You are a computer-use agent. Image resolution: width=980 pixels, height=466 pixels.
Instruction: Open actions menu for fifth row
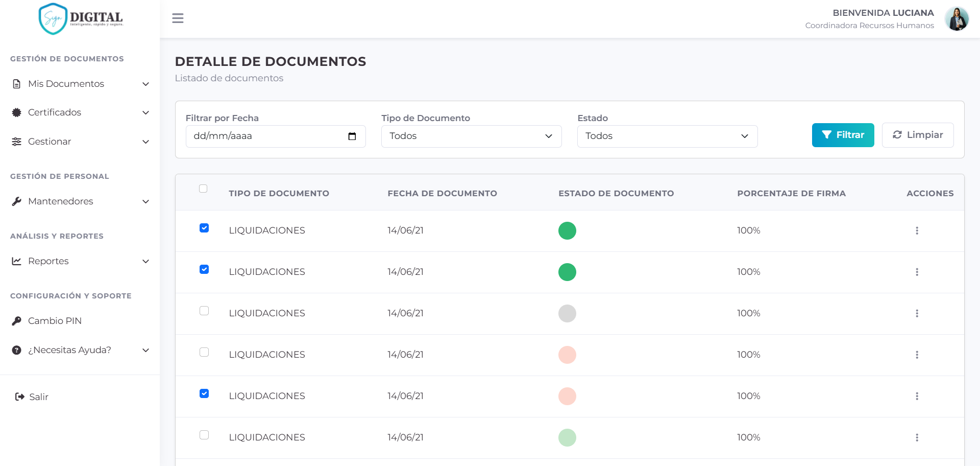pyautogui.click(x=917, y=396)
